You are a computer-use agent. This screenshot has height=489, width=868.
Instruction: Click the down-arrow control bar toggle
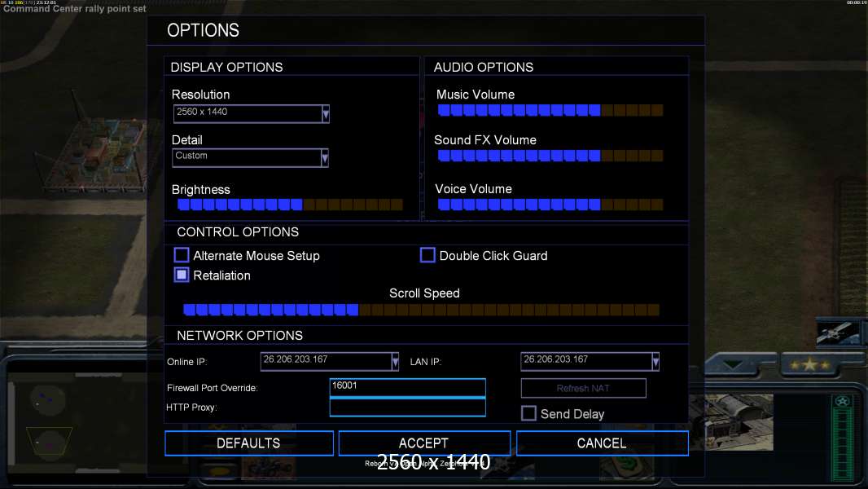pyautogui.click(x=739, y=364)
